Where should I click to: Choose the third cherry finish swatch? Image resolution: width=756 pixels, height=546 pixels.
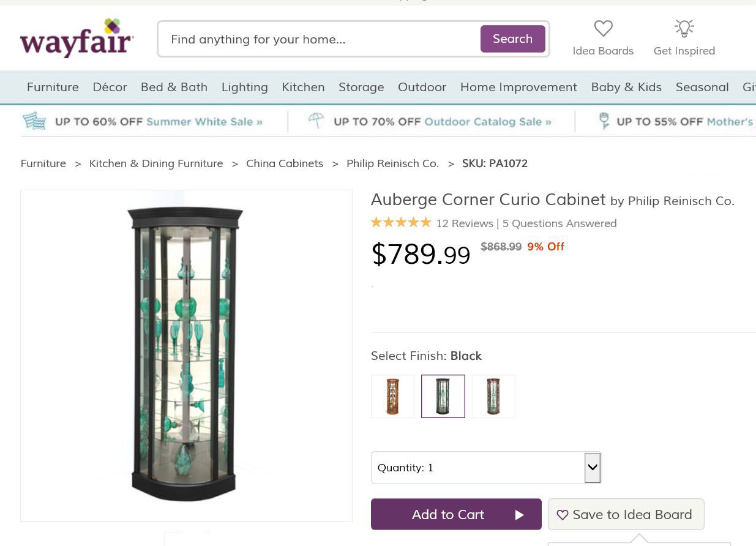click(493, 397)
